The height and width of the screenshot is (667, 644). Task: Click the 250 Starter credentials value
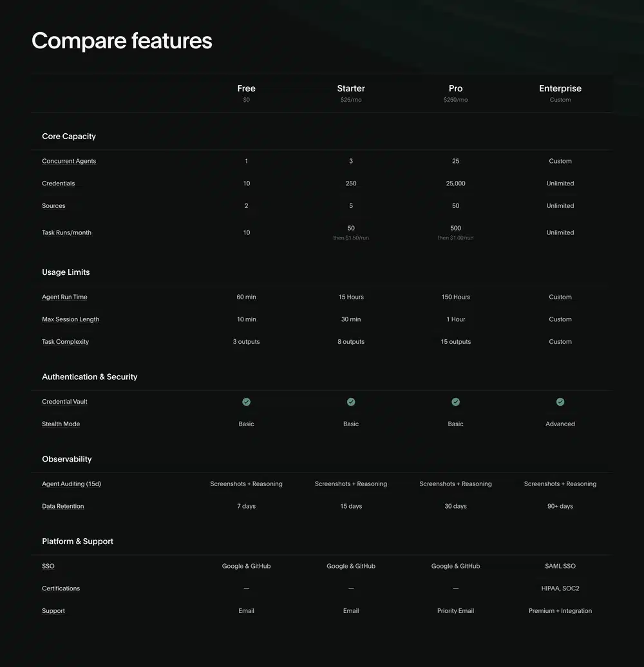coord(351,183)
